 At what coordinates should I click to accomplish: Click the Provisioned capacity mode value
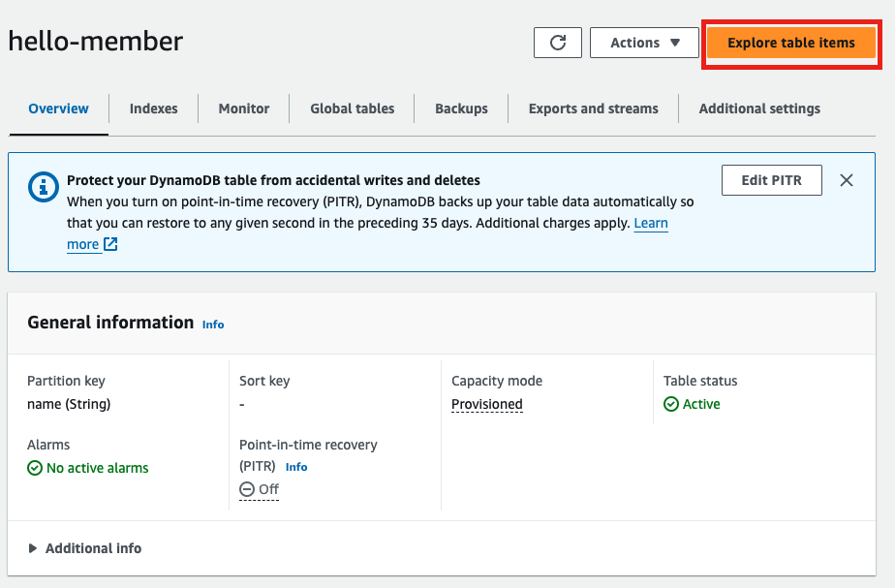click(x=486, y=404)
